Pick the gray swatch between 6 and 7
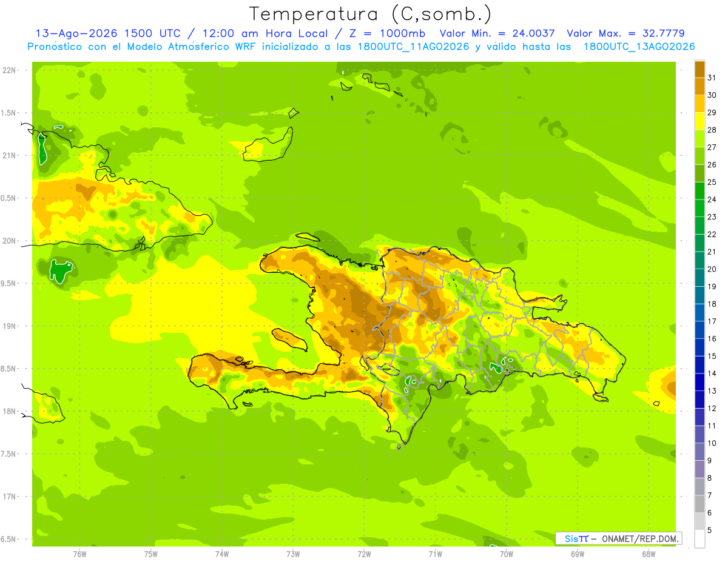 [x=699, y=504]
